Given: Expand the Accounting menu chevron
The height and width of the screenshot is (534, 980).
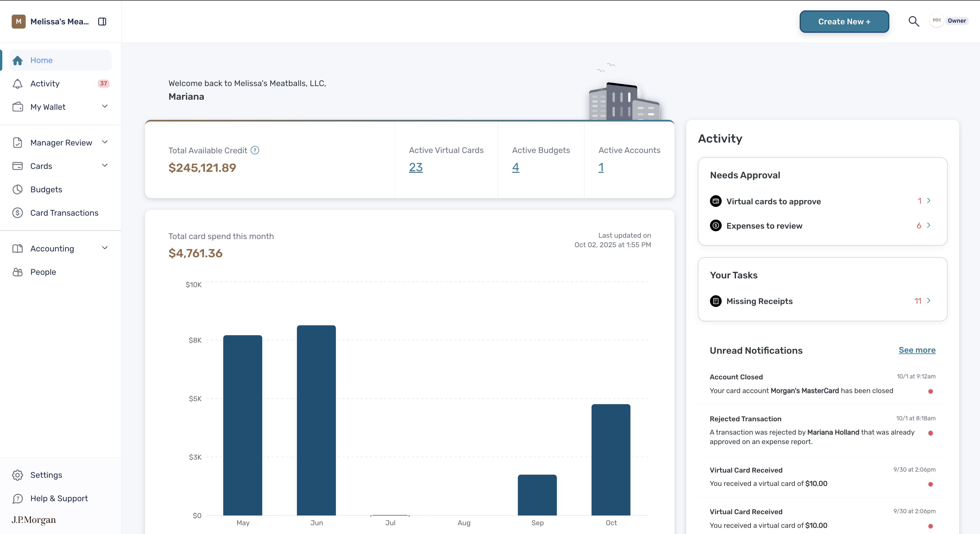Looking at the screenshot, I should (x=105, y=248).
